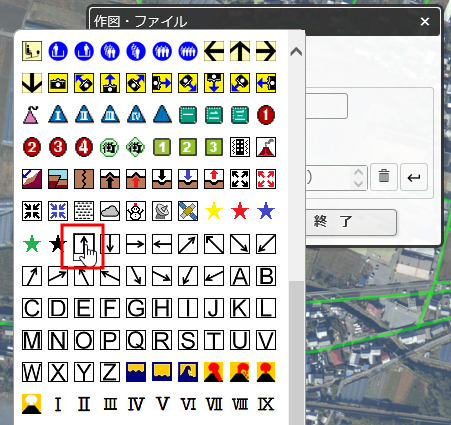Screen dimensions: 451x425
Task: Pick the blue star icon
Action: click(266, 211)
